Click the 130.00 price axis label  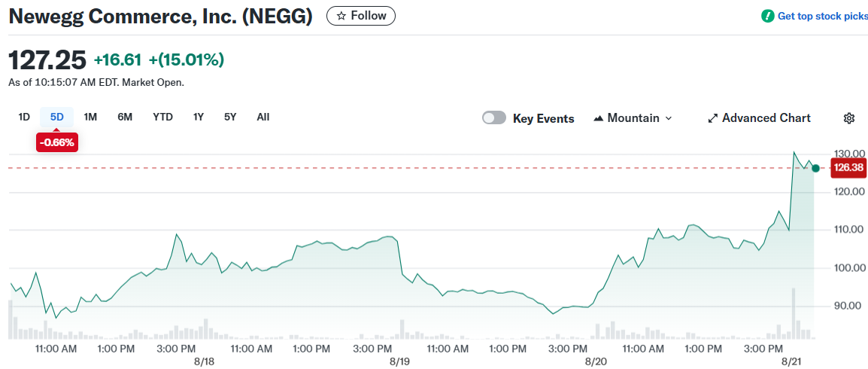[x=848, y=154]
